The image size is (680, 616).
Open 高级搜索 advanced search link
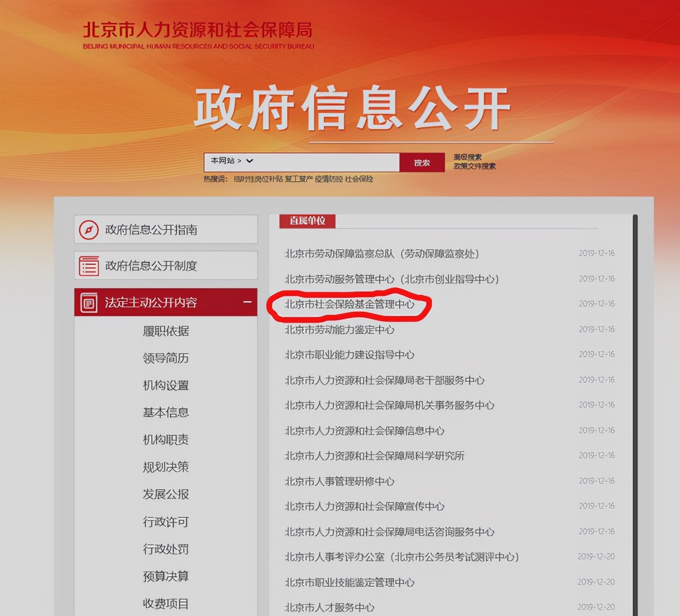[x=467, y=156]
